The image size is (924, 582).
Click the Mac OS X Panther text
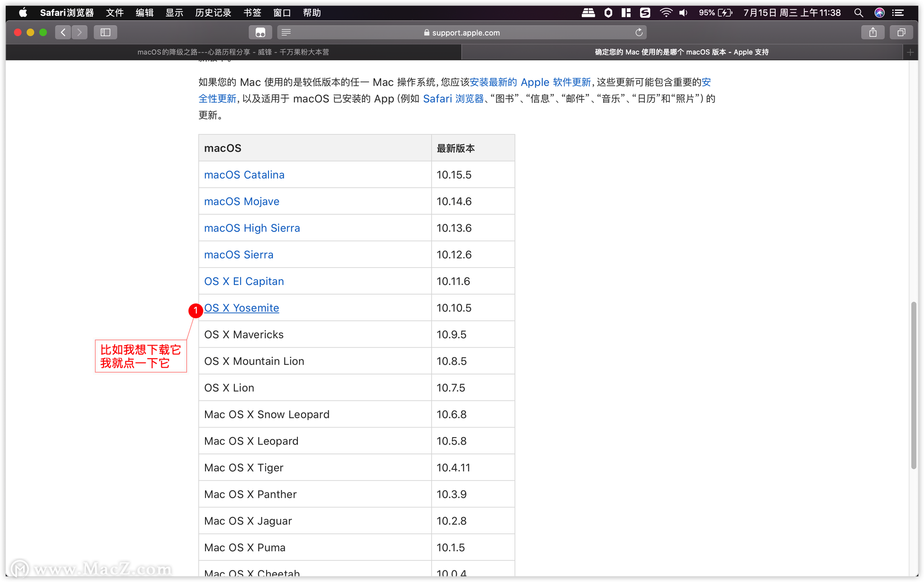[x=250, y=494]
